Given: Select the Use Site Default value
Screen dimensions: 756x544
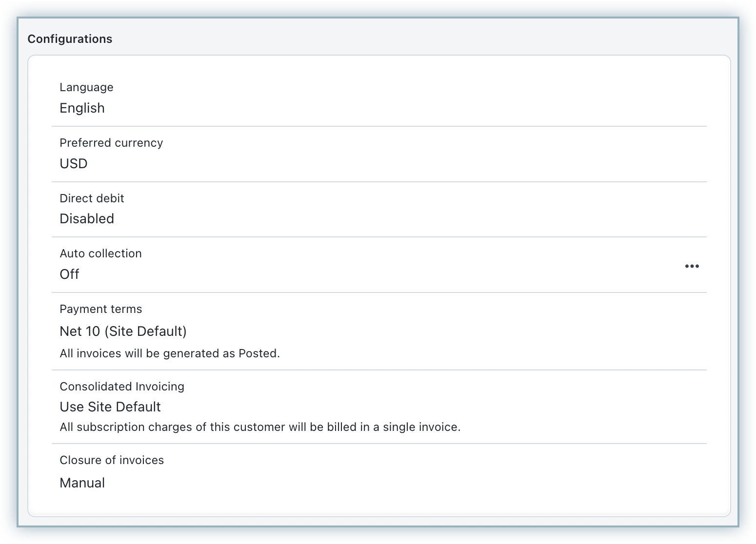Looking at the screenshot, I should [110, 407].
